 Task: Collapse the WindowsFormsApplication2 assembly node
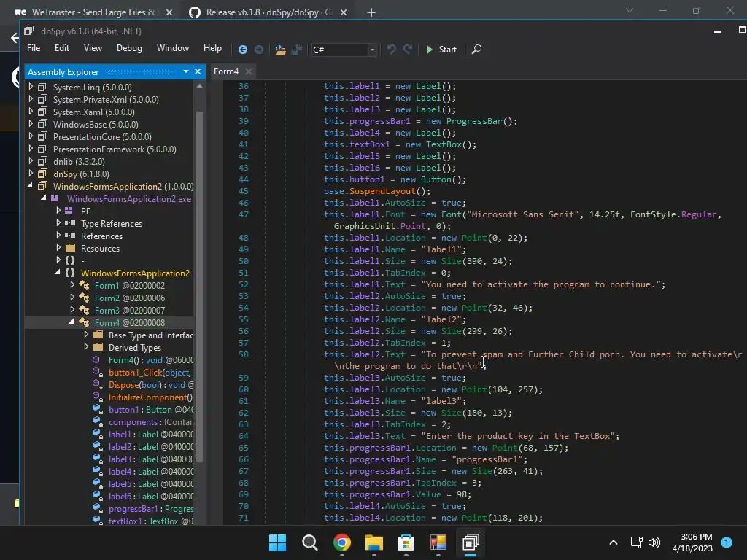pos(30,186)
